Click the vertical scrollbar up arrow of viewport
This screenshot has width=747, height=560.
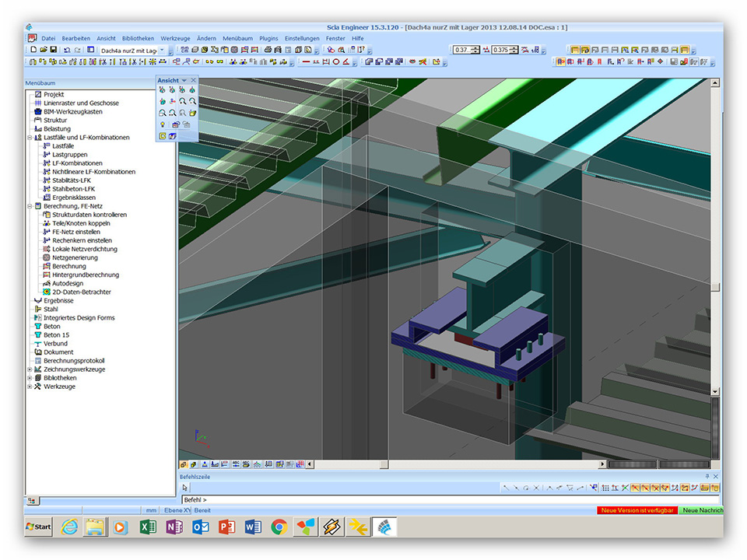pyautogui.click(x=716, y=83)
